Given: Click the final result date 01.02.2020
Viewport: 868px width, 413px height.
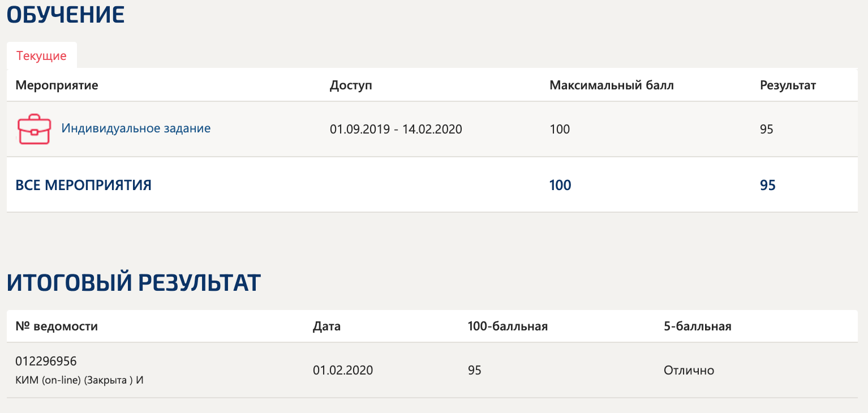Looking at the screenshot, I should pyautogui.click(x=342, y=371).
